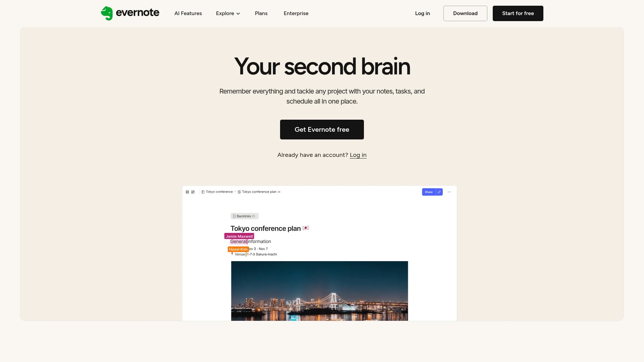Collapse the sidebar using the arrow icon
The height and width of the screenshot is (362, 644).
[x=187, y=192]
